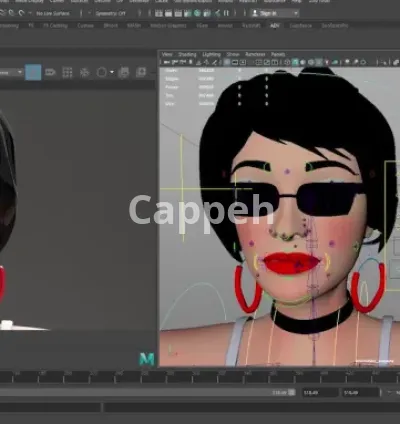Click the render view clapperboard icon
This screenshot has height=424, width=400.
[159, 13]
